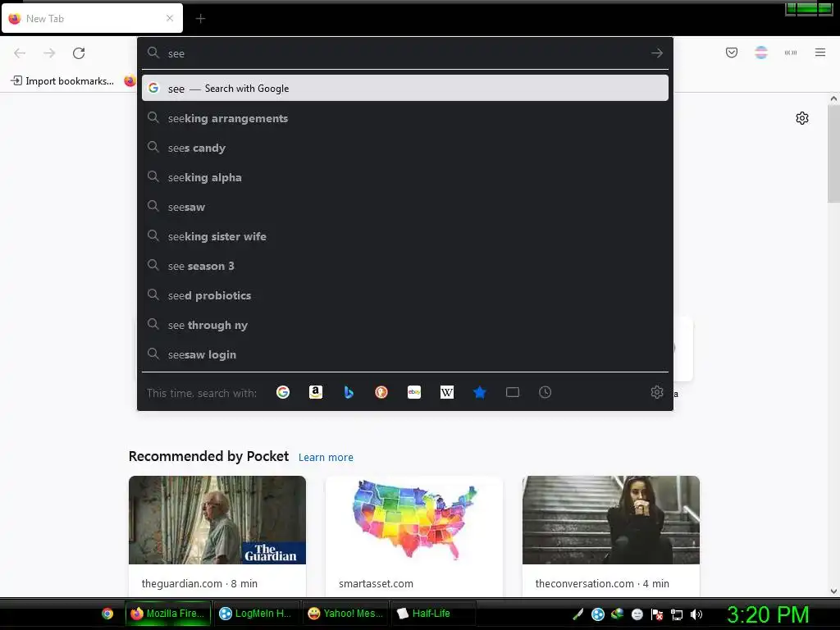Image resolution: width=840 pixels, height=630 pixels.
Task: Search this time with Amazon icon
Action: point(316,392)
